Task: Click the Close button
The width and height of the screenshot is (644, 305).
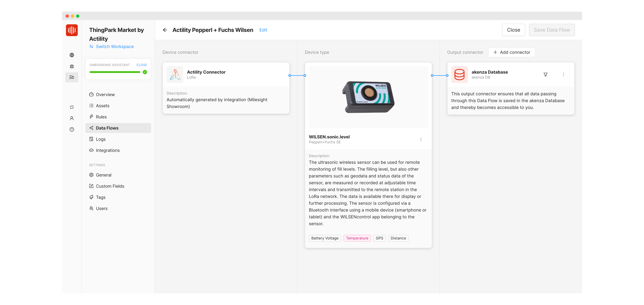Action: (x=513, y=30)
